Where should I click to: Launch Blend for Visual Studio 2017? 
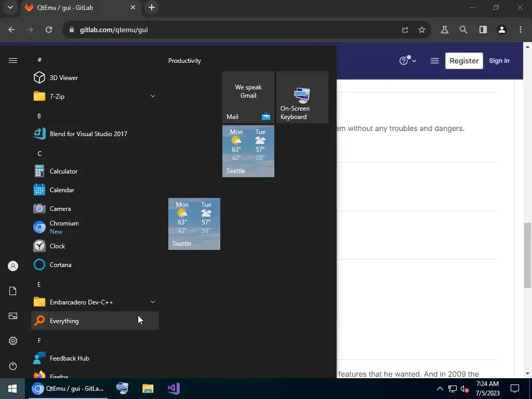click(95, 134)
